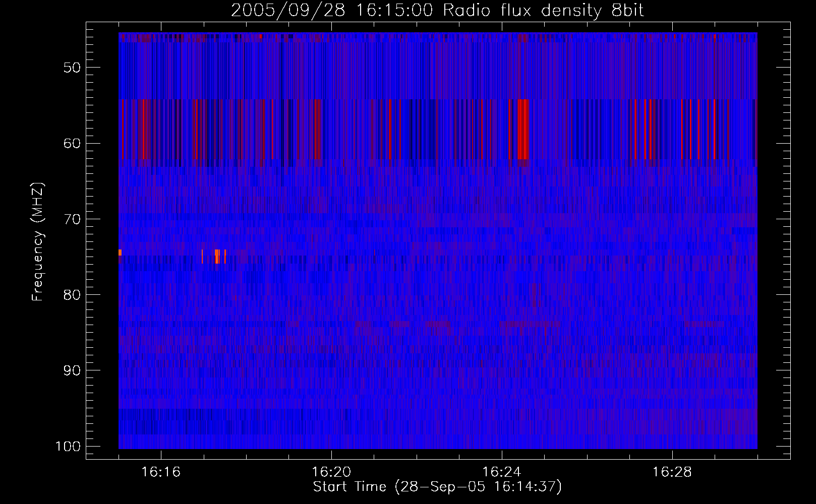Screen dimensions: 816x504
Task: Click the '60' frequency tick label
Action: [72, 143]
